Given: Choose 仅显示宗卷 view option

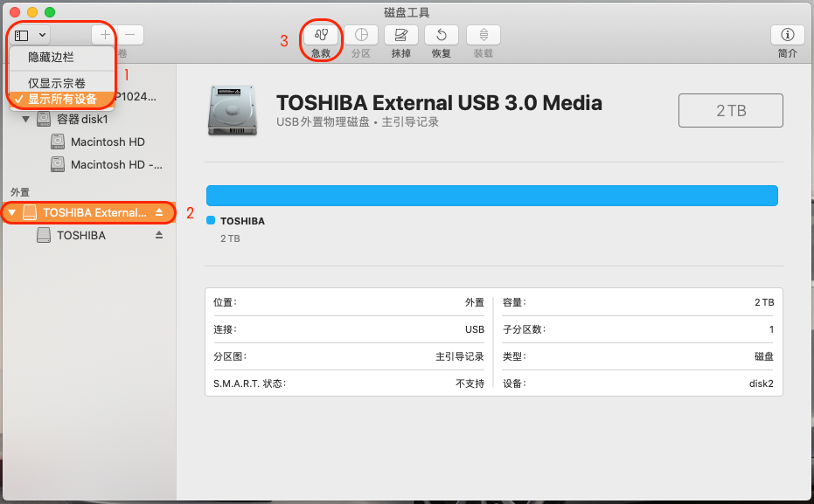Looking at the screenshot, I should [x=57, y=83].
